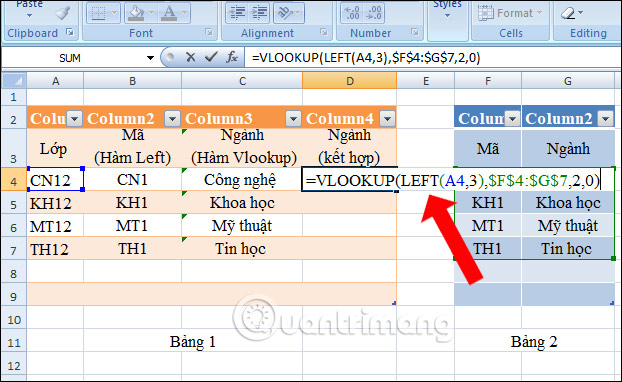622x382 pixels.
Task: Open the Font group dialog launcher
Action: (x=209, y=32)
